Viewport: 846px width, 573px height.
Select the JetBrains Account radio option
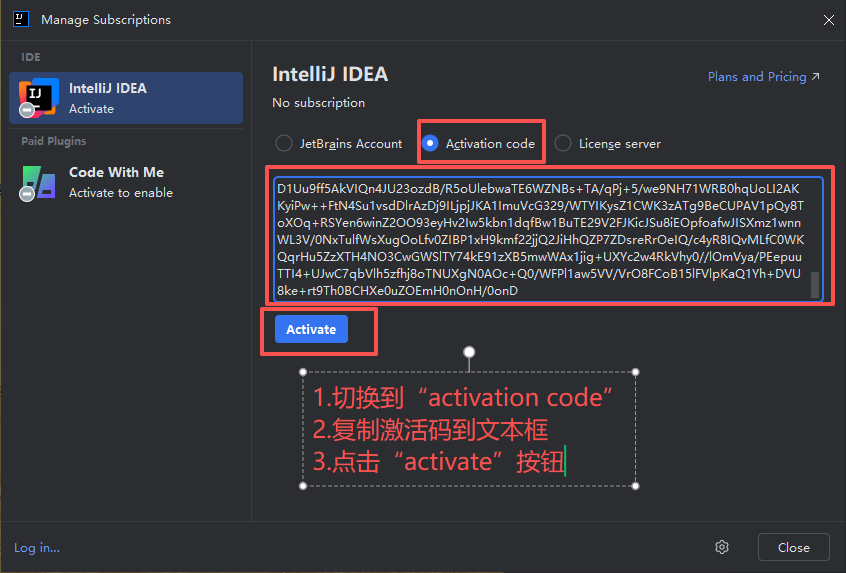click(284, 144)
